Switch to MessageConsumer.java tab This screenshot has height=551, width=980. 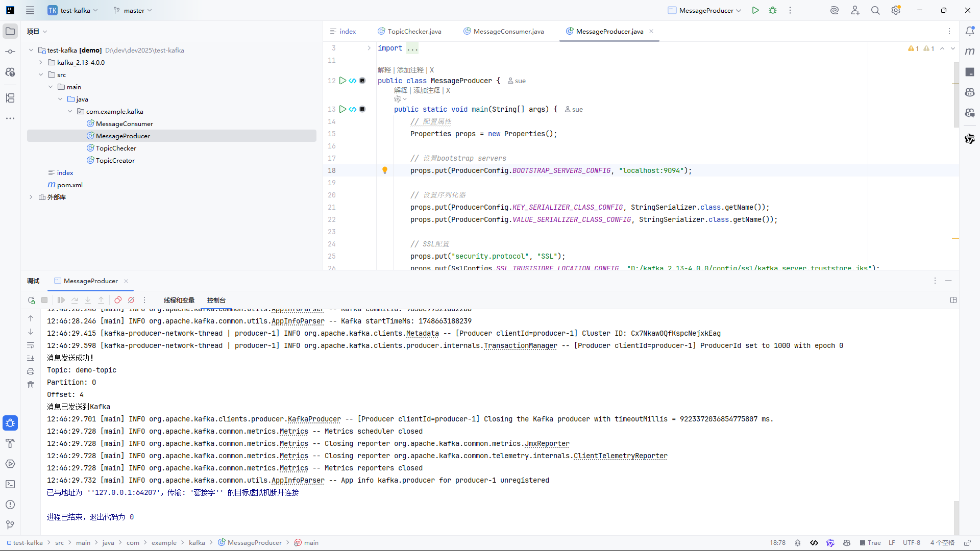504,31
